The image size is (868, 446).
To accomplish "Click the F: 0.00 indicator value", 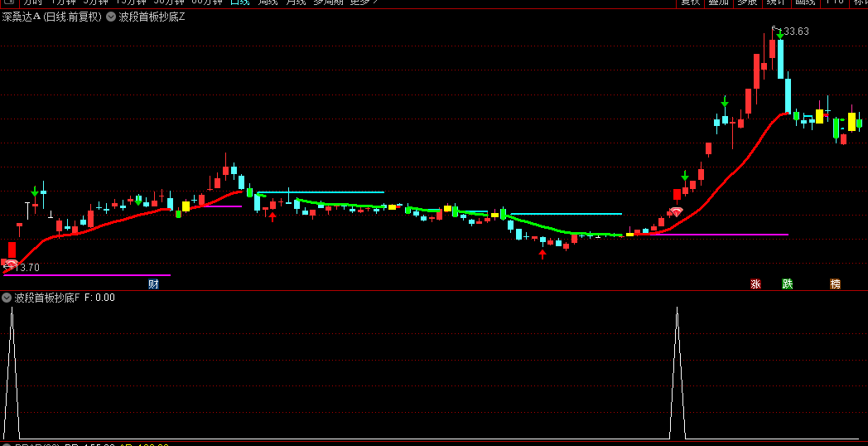I will pos(99,298).
